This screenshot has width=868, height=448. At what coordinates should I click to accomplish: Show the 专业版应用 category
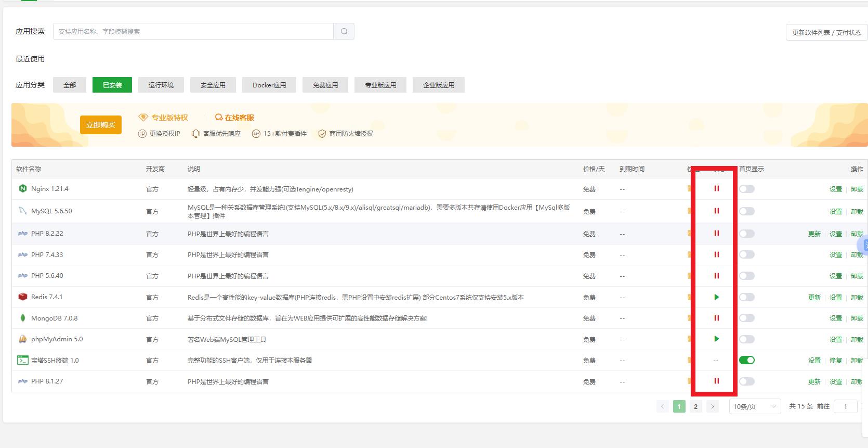point(380,85)
